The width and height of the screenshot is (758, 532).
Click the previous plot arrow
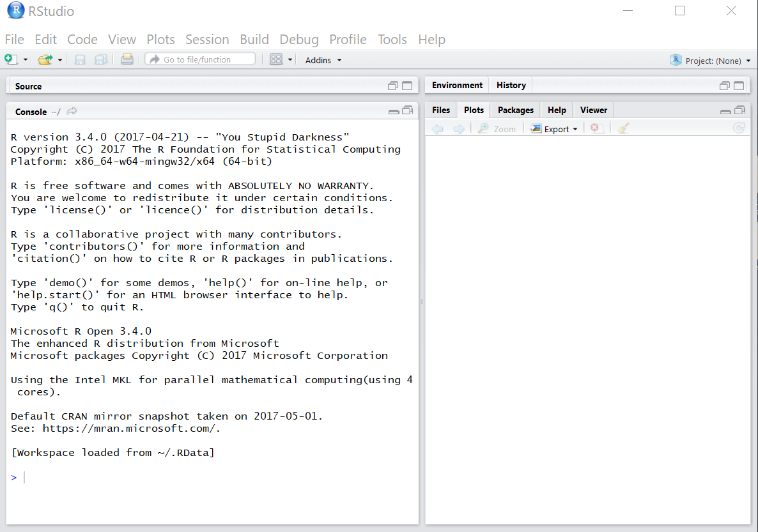[438, 128]
